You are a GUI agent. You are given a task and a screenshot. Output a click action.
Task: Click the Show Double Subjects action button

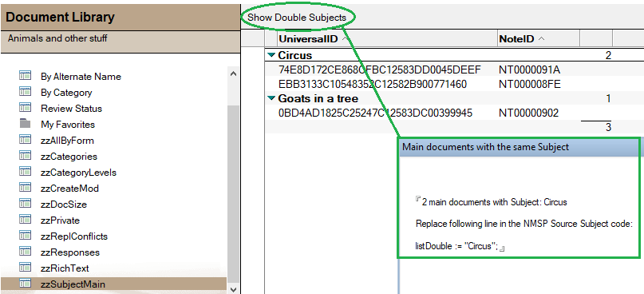[297, 18]
